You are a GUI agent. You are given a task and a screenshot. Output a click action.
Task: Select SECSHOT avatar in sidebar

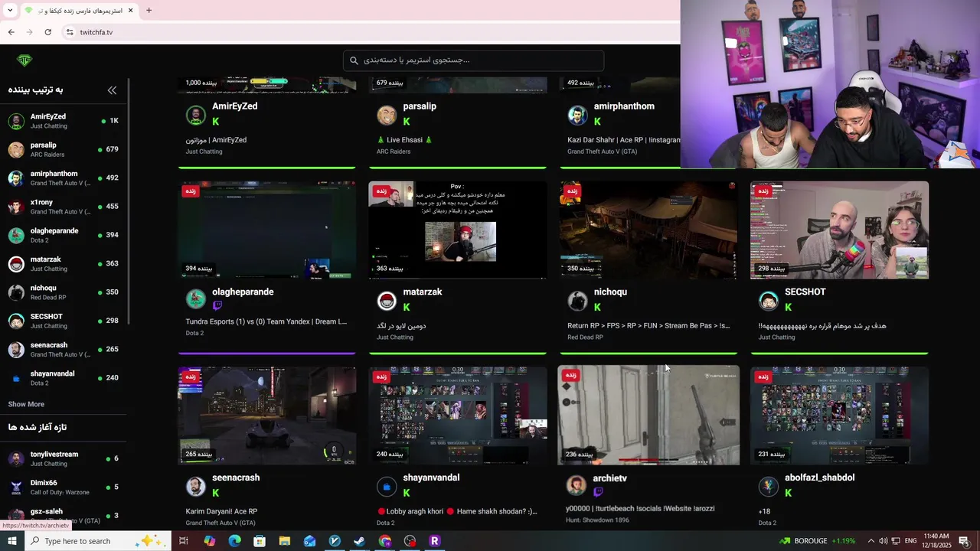click(16, 321)
